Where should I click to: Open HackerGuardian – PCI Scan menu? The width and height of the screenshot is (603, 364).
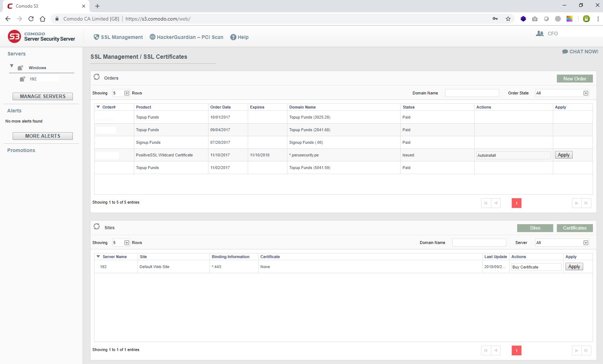(186, 37)
